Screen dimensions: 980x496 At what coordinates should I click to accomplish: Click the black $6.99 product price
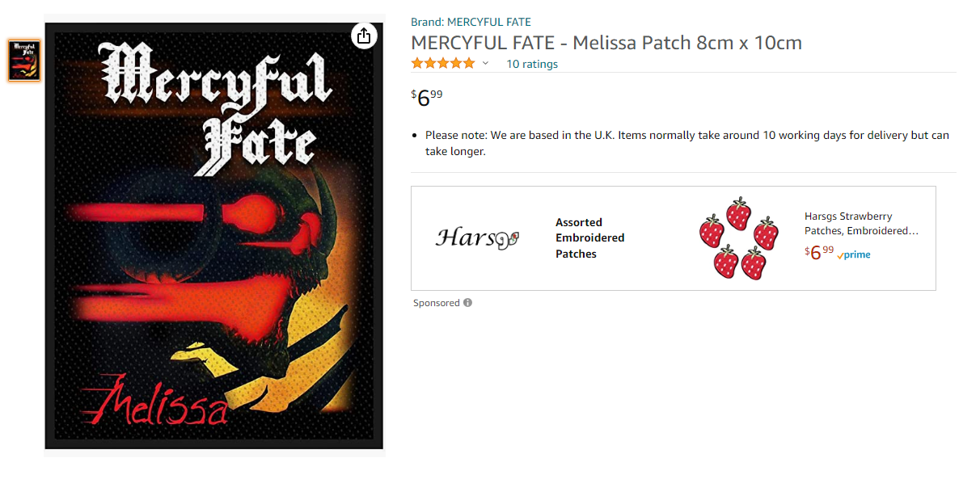[x=427, y=97]
